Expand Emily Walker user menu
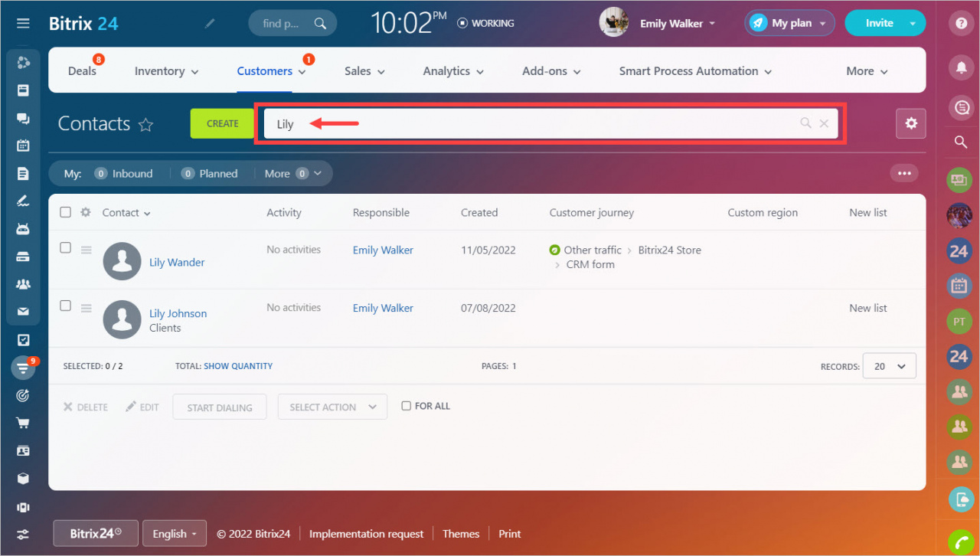980x556 pixels. tap(677, 24)
